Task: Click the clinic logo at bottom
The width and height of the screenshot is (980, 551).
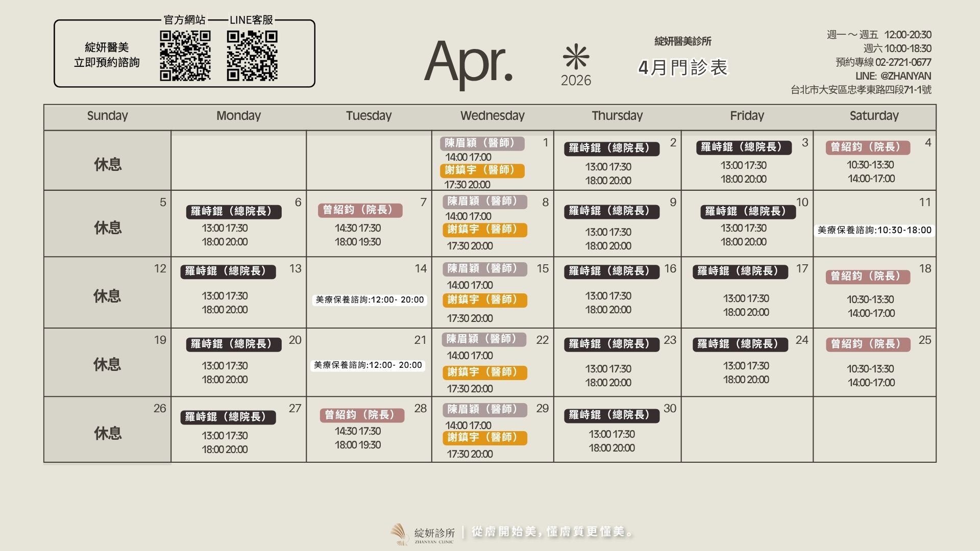Action: (x=400, y=534)
